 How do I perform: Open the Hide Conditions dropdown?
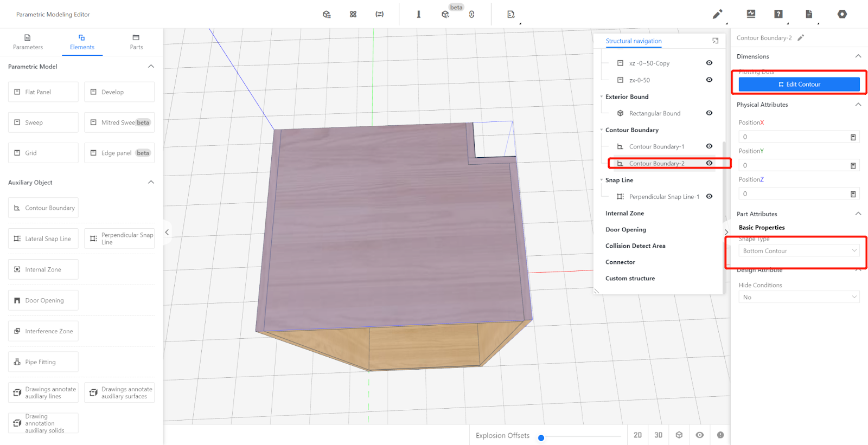tap(799, 297)
